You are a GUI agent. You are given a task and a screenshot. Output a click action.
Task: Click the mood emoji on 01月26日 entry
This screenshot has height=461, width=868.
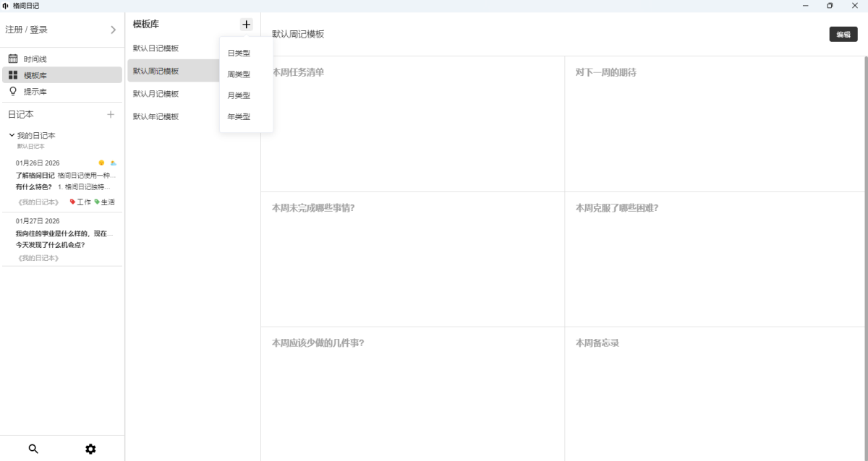tap(101, 163)
